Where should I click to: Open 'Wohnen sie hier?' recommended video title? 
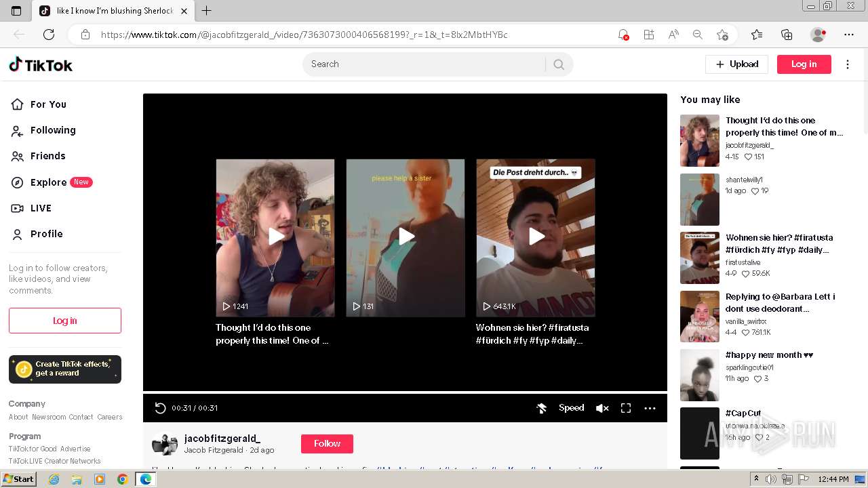(x=778, y=244)
